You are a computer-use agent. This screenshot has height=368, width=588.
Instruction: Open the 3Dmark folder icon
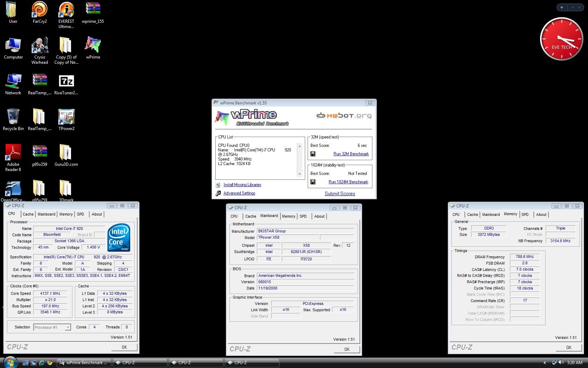[x=66, y=191]
